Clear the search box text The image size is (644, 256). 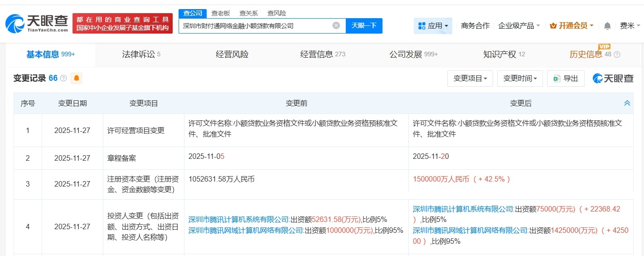click(x=336, y=26)
